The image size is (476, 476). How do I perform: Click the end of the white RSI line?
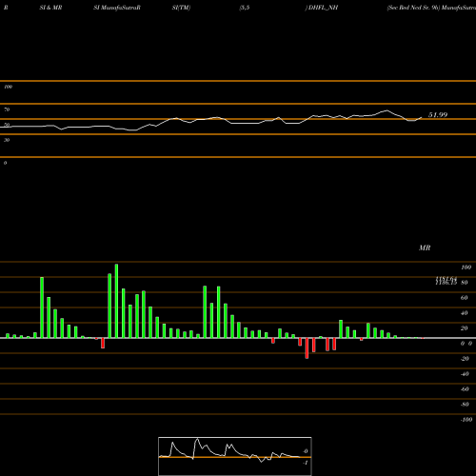(x=422, y=117)
